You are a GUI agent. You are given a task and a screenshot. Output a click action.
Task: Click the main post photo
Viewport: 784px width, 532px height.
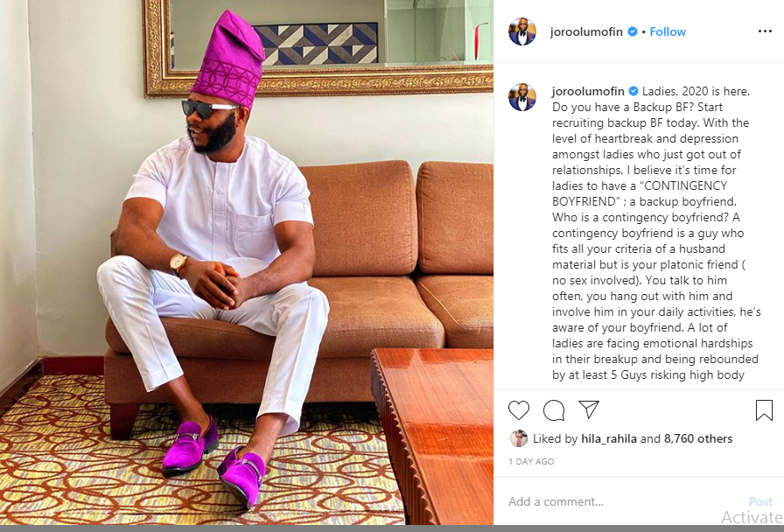(247, 262)
